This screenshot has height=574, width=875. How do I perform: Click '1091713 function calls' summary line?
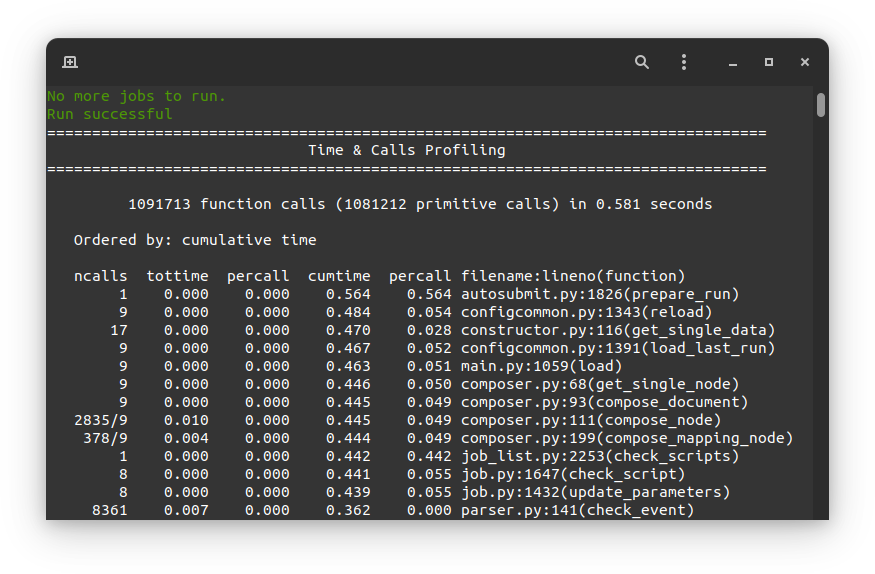[420, 204]
